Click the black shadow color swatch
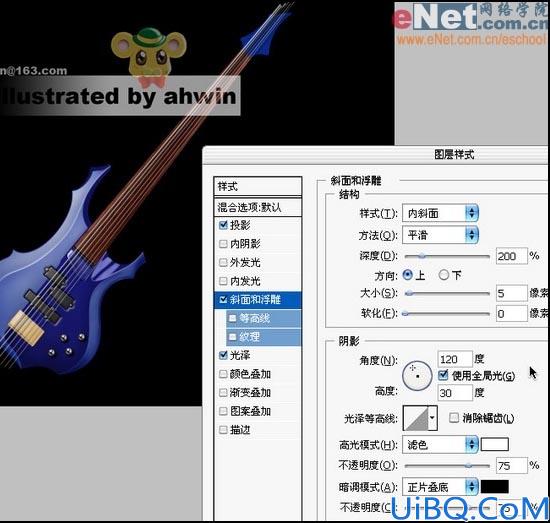Viewport: 550px width, 523px height. click(495, 487)
